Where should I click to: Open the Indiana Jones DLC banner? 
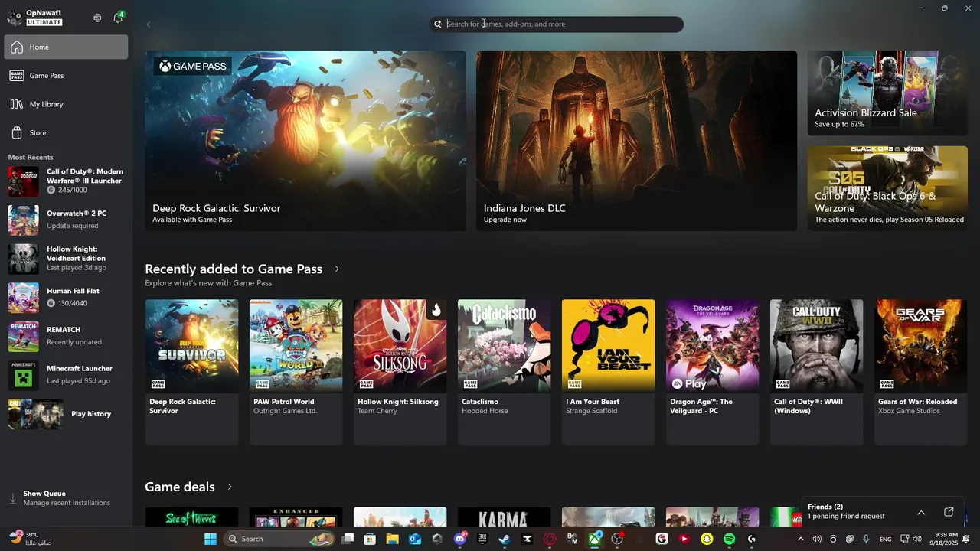(636, 141)
